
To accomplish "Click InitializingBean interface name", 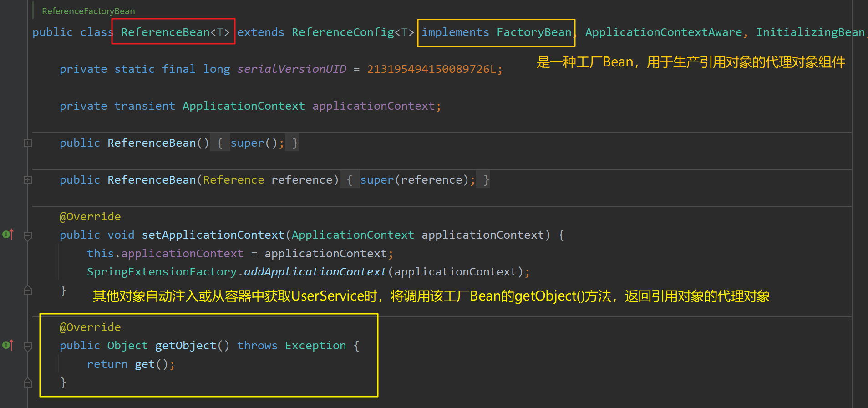I will pyautogui.click(x=810, y=32).
